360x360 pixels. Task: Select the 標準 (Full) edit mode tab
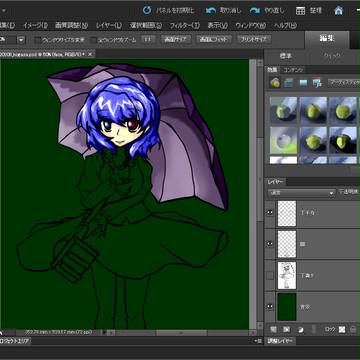[x=286, y=56]
